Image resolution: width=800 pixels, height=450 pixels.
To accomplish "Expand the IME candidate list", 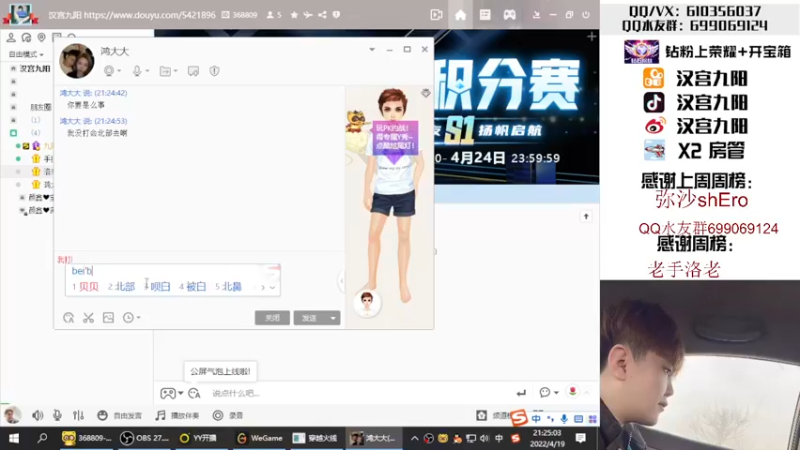I will pyautogui.click(x=272, y=287).
